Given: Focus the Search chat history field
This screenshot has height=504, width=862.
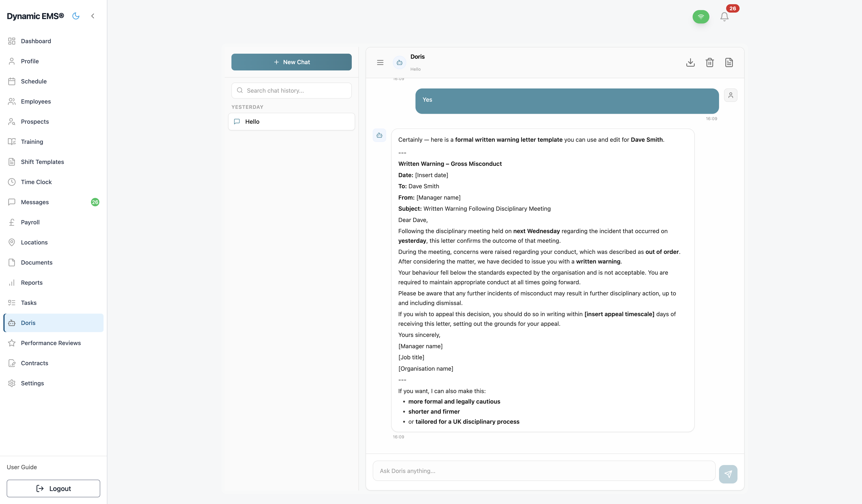Looking at the screenshot, I should [291, 91].
